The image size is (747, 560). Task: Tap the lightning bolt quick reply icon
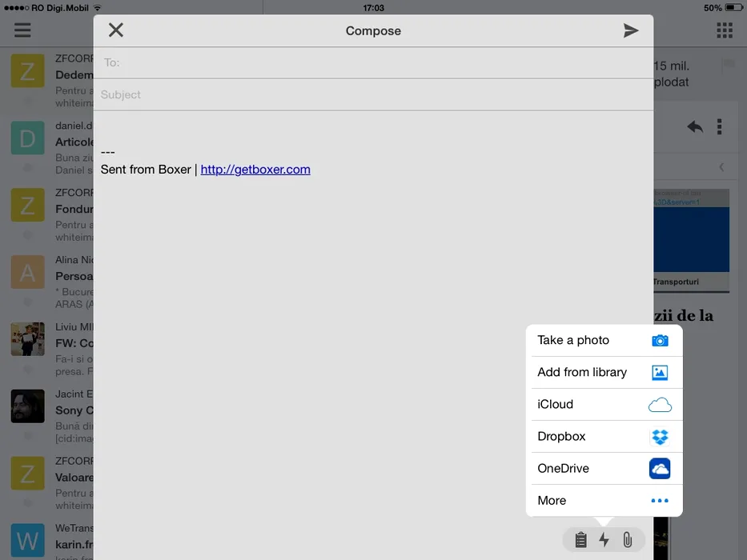(x=604, y=540)
